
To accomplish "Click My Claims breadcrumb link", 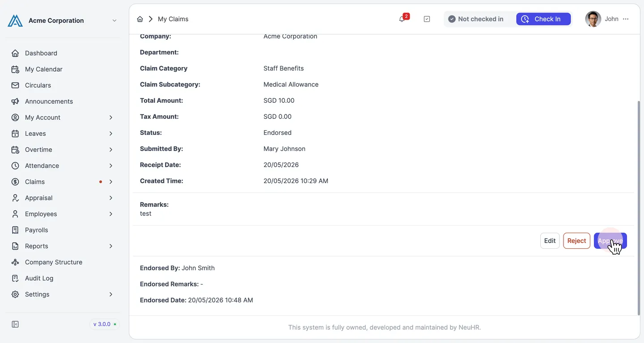I will tap(173, 19).
